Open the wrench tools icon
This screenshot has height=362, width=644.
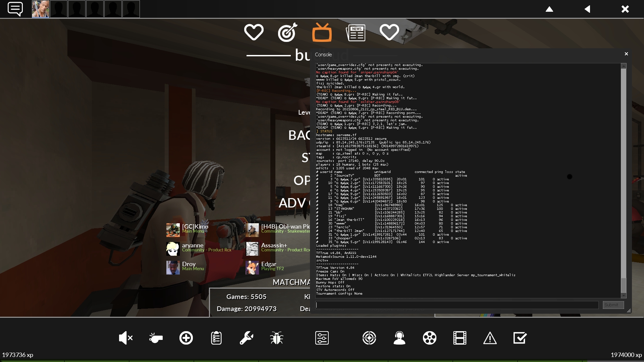247,338
